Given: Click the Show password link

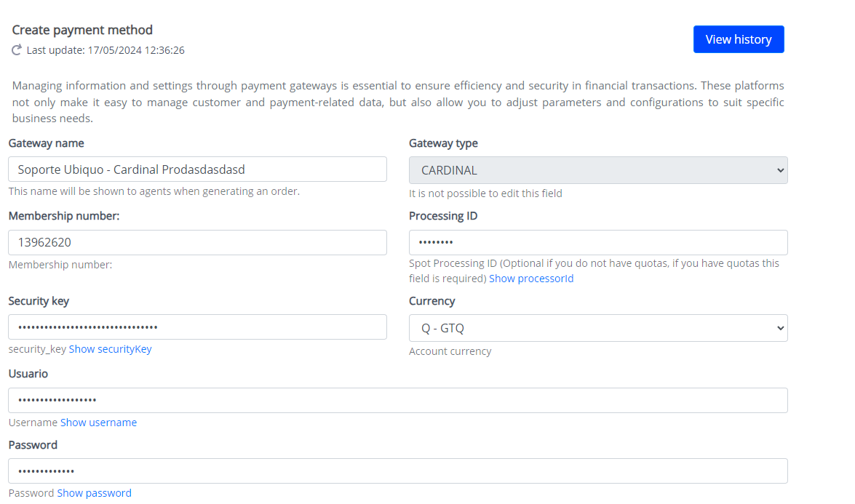Looking at the screenshot, I should tap(94, 493).
